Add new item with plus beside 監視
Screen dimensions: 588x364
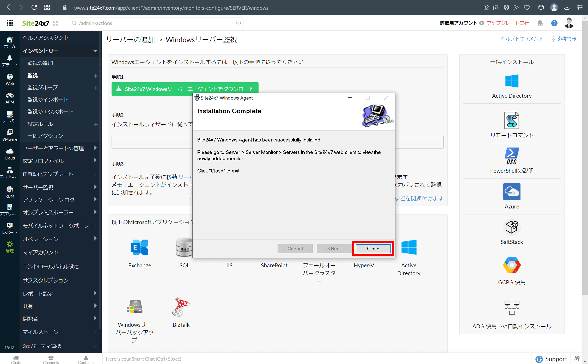[96, 76]
